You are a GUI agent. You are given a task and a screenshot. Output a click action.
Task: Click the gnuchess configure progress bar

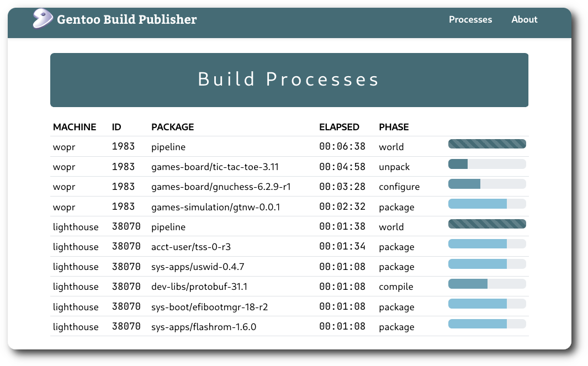487,184
